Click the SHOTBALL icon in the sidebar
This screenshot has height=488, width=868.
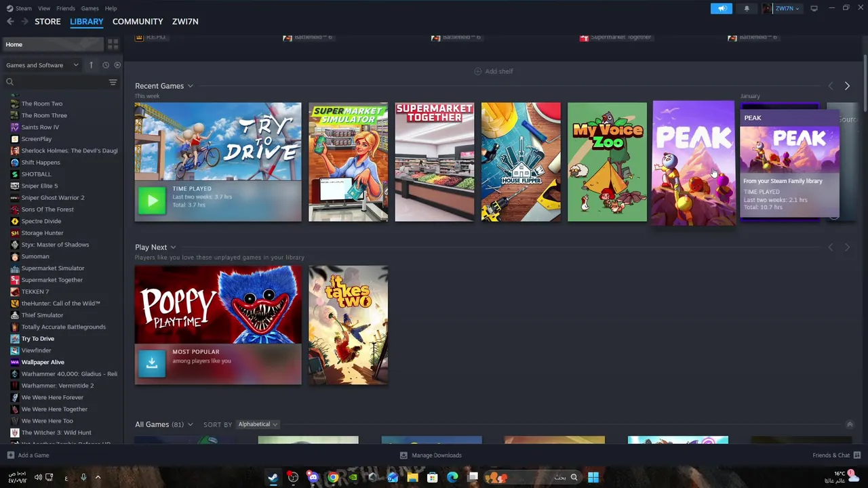(14, 174)
